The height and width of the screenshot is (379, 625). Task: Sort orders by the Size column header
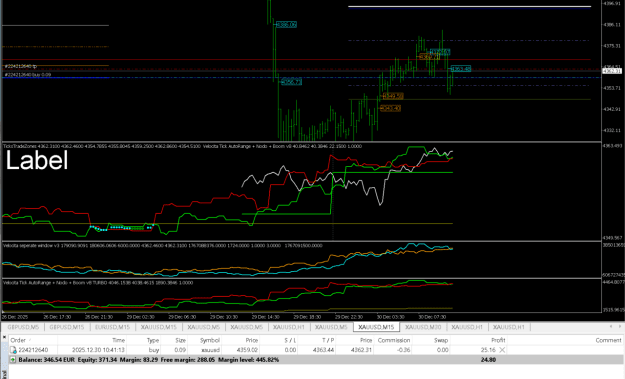(x=180, y=340)
